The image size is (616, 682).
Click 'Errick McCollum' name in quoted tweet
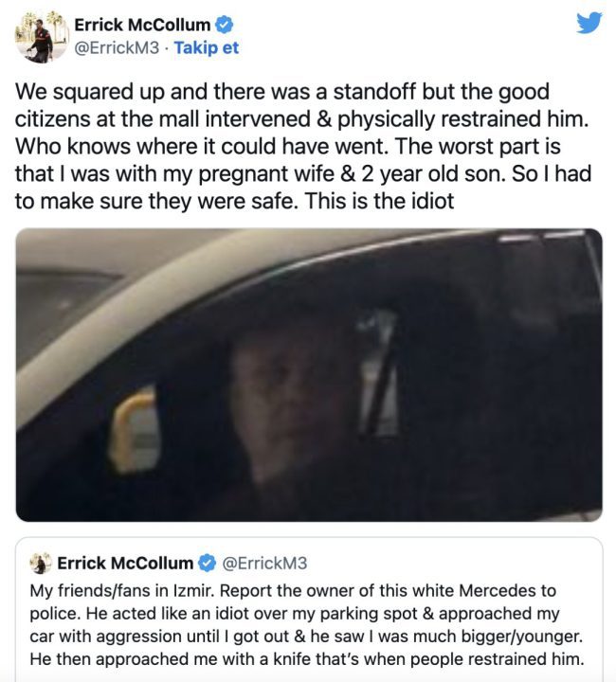[125, 563]
